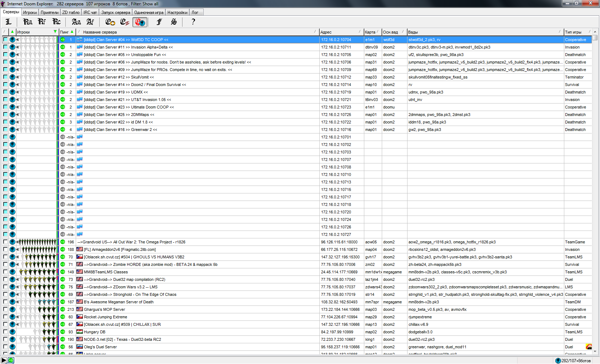Open help via the question mark icon

193,22
